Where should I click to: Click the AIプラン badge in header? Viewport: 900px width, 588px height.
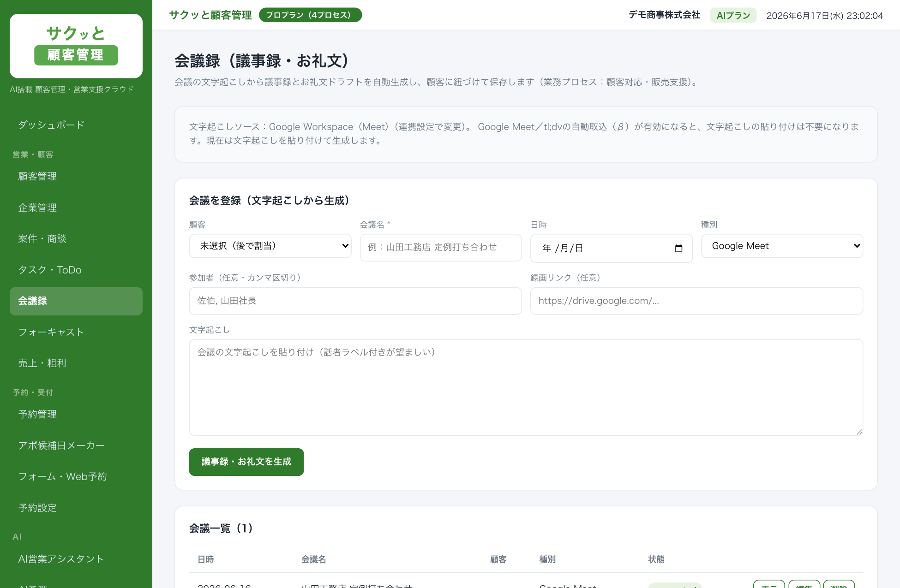[x=733, y=15]
